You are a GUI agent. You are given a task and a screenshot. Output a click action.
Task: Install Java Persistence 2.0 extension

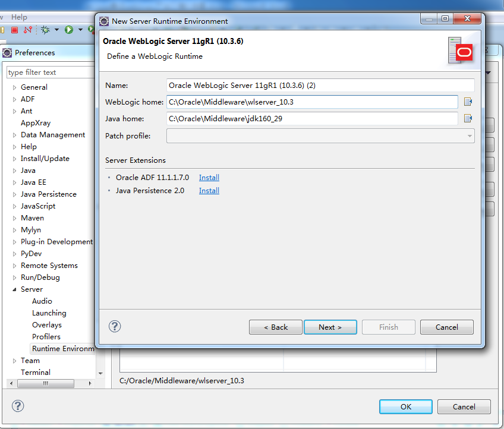209,191
